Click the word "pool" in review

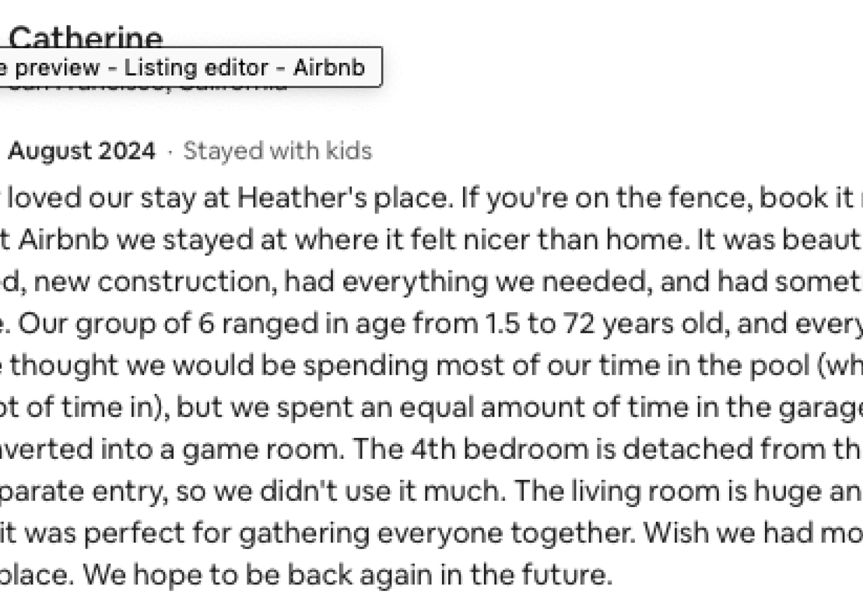click(784, 365)
